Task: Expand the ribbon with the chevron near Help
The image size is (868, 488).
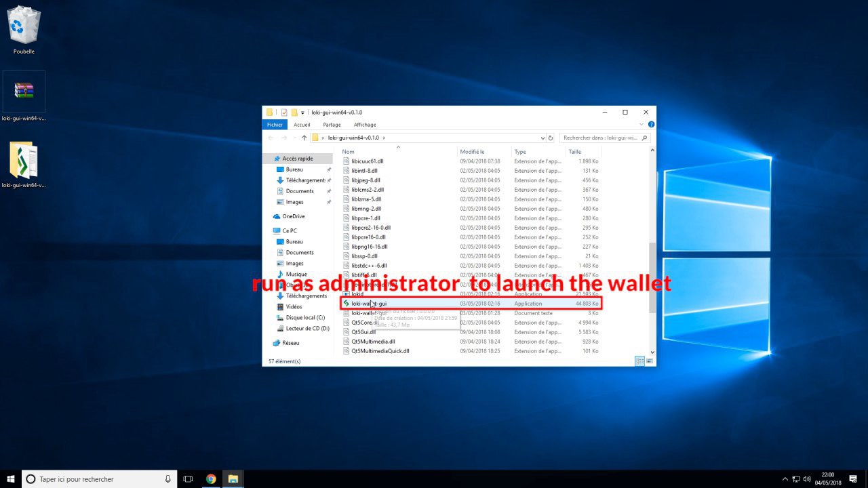Action: click(x=642, y=125)
